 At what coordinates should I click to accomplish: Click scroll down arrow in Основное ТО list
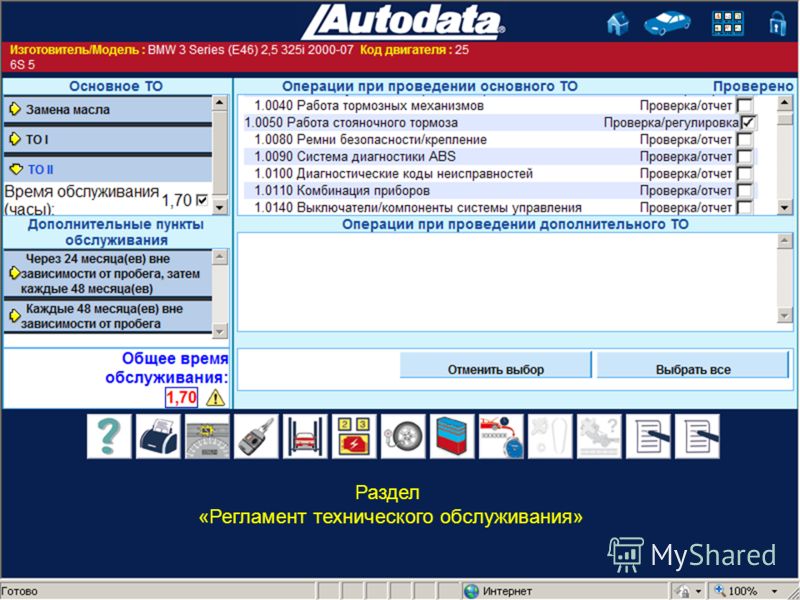pos(219,207)
